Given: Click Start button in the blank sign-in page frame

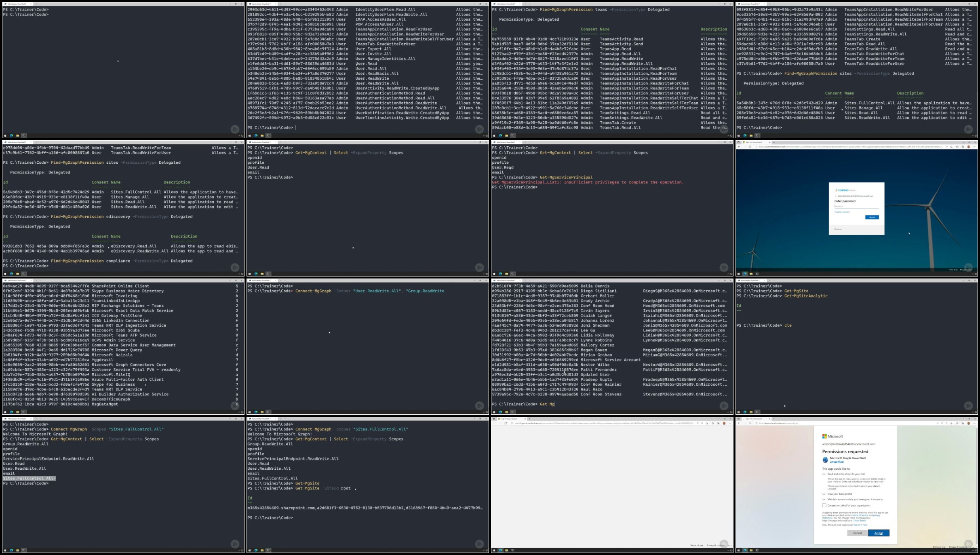Looking at the screenshot, I should [x=494, y=550].
